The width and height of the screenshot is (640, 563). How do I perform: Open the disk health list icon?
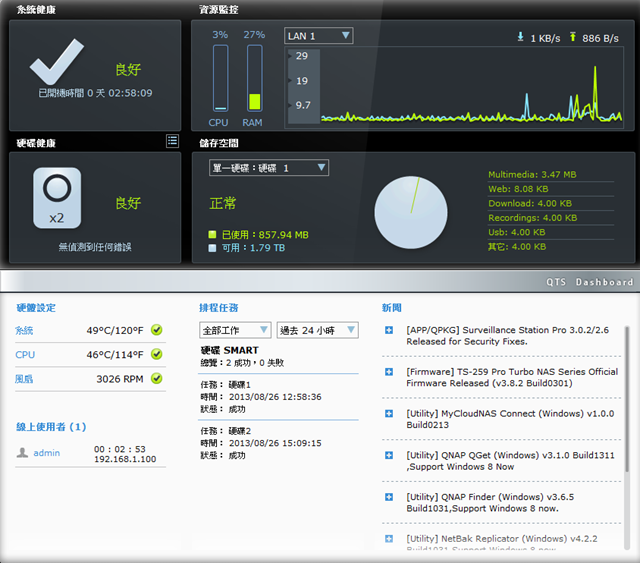172,141
